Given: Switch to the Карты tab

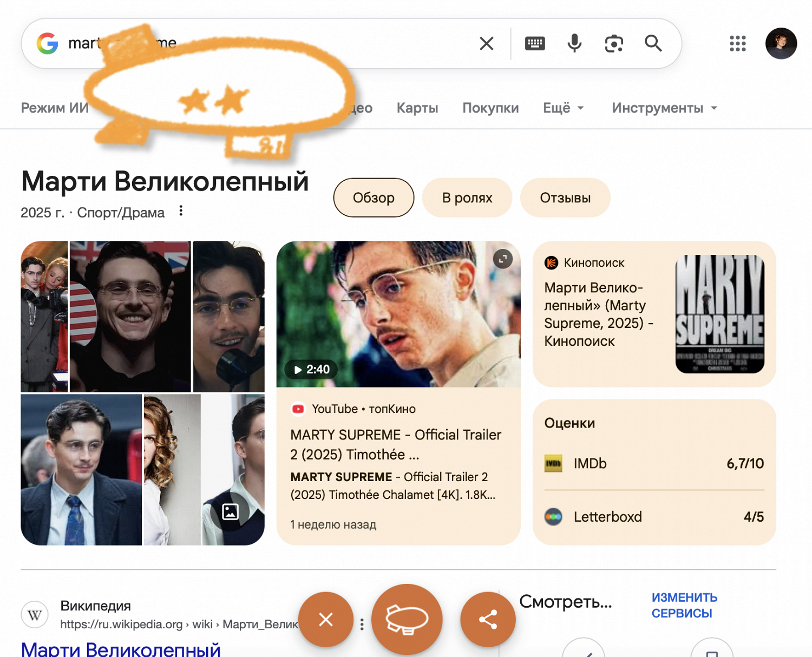Looking at the screenshot, I should pyautogui.click(x=417, y=108).
